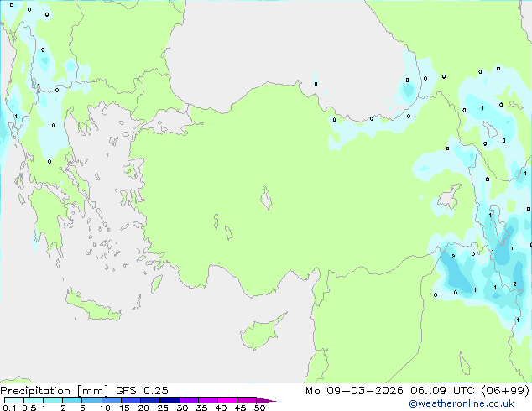Select the 40–45 mm bright magenta swatch

pyautogui.click(x=227, y=400)
